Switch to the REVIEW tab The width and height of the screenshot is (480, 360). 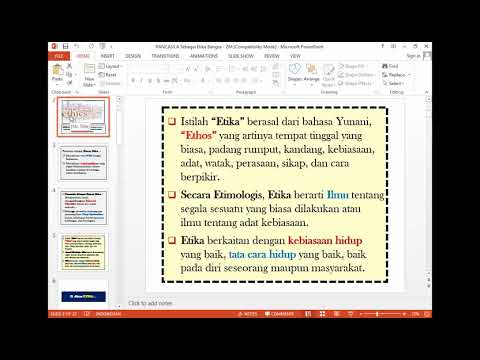pos(272,56)
